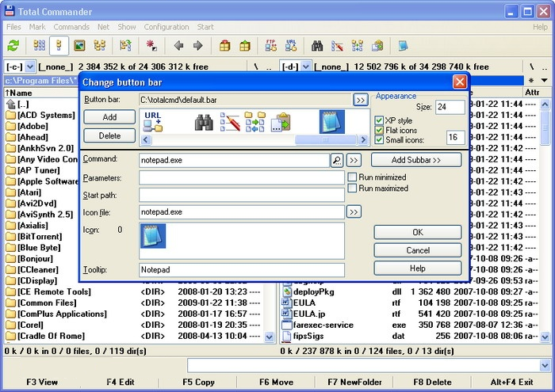Viewport: 555px width, 392px height.
Task: Select highlighted Notepad icon in dialog preview
Action: coord(332,122)
